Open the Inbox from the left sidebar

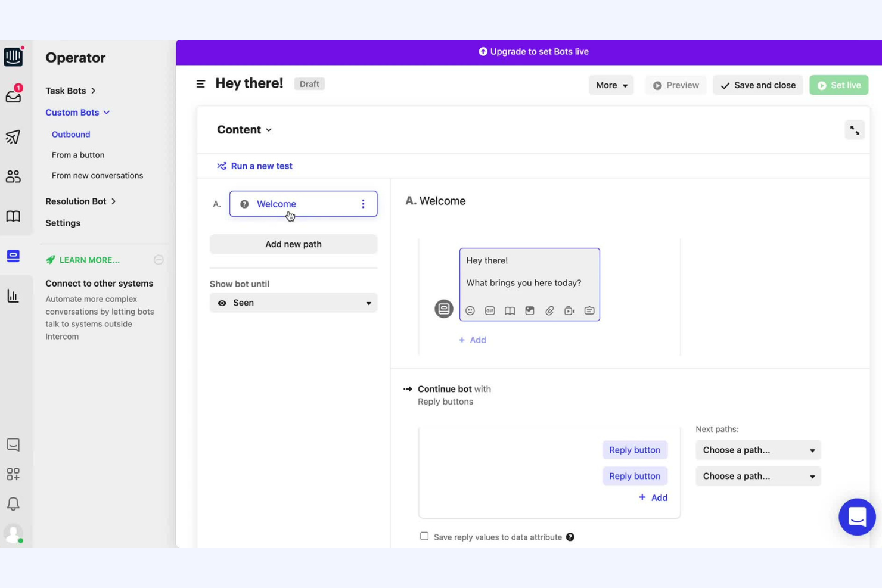click(x=13, y=96)
